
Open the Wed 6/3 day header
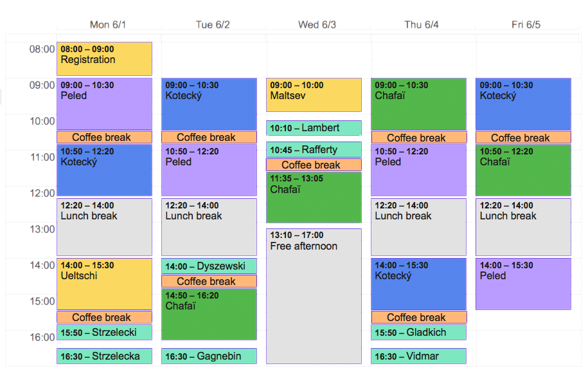point(317,25)
